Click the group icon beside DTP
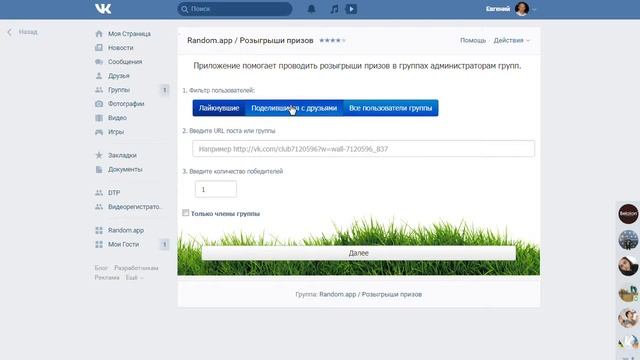 pyautogui.click(x=99, y=193)
